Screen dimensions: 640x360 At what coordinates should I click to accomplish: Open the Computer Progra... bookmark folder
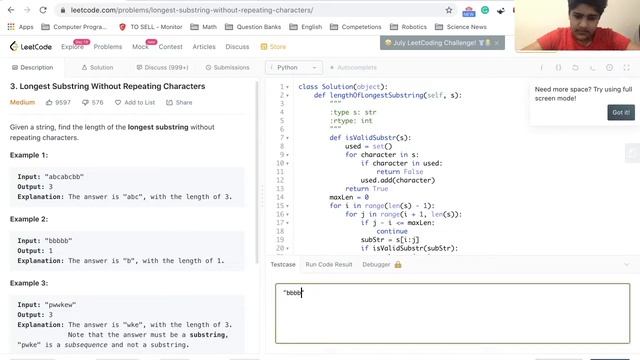click(74, 27)
